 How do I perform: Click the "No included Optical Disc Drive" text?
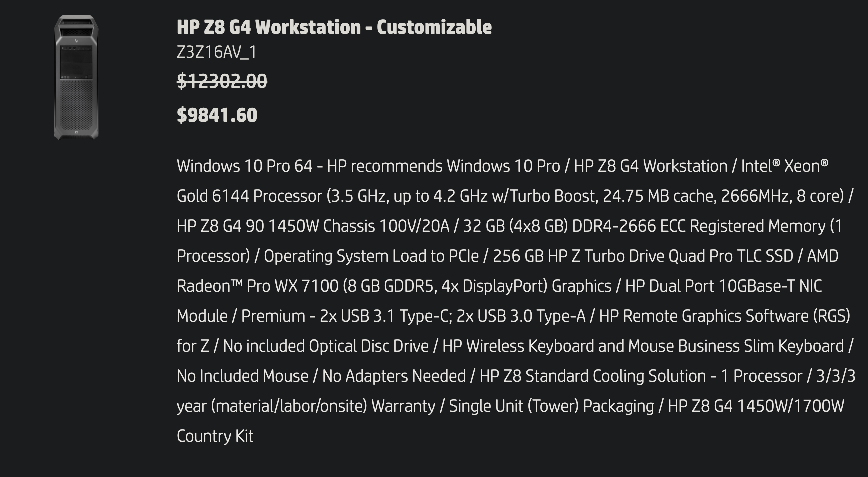coord(325,346)
